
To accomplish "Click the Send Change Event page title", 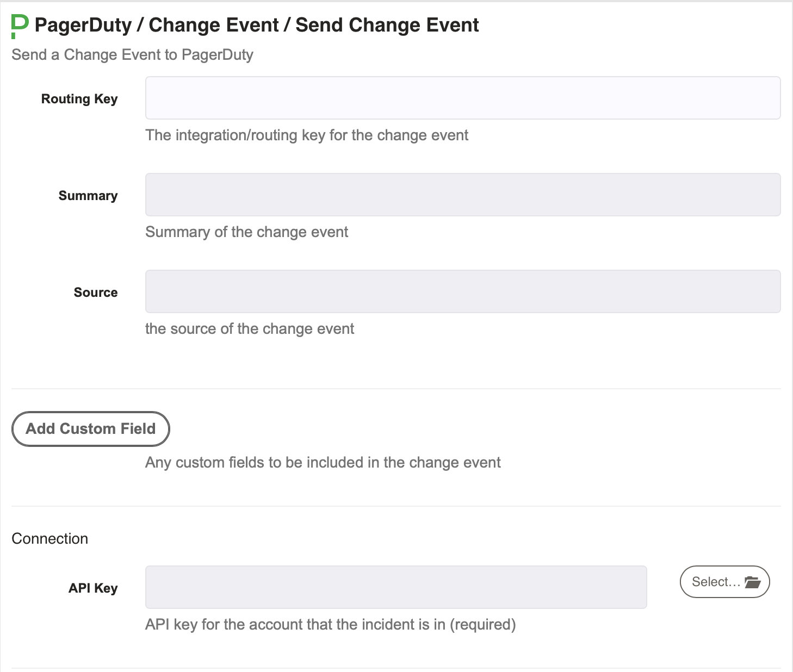I will point(387,25).
